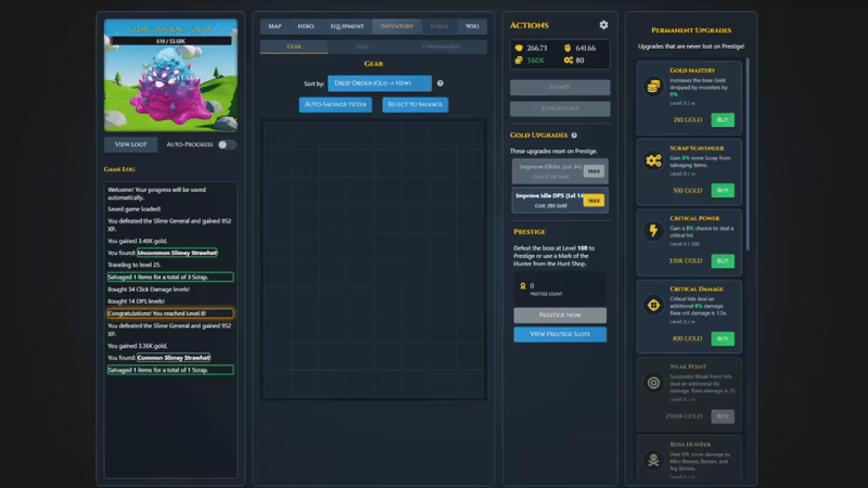Click the Scrap Scavenger gears icon
868x488 pixels.
[653, 160]
